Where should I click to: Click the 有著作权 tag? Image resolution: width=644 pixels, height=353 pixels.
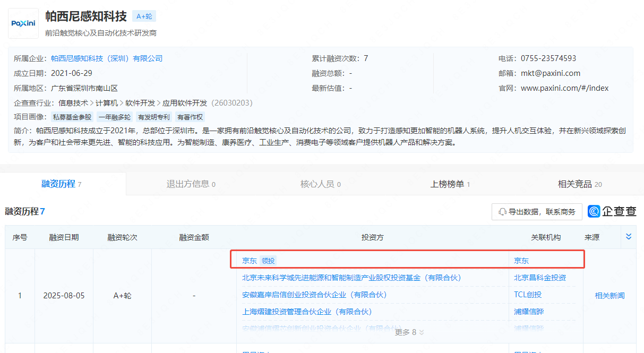coord(190,117)
